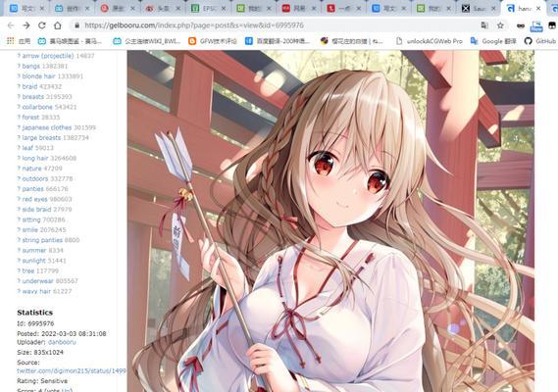Open the twitter.com source link
Screen dimensions: 558x392
[72, 371]
